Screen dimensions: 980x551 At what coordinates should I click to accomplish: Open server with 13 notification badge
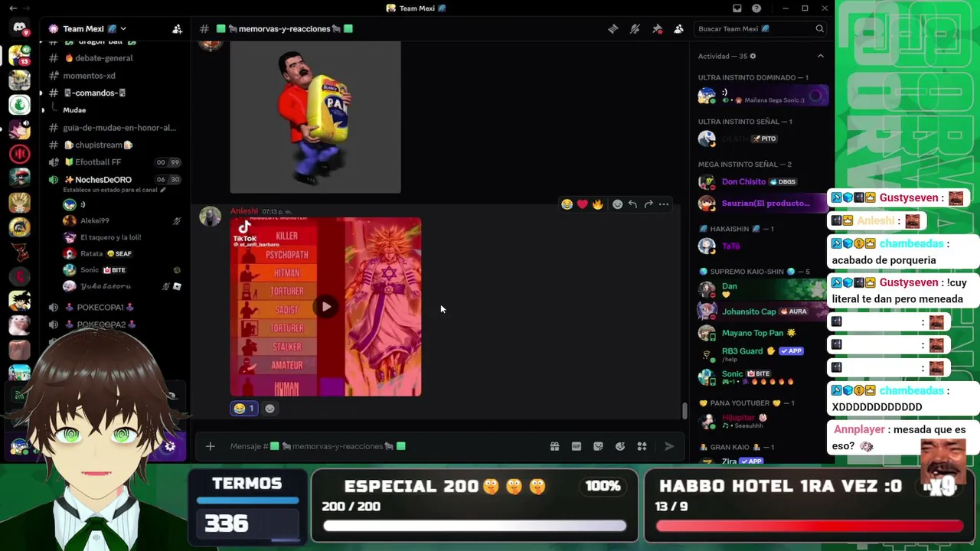(x=19, y=55)
